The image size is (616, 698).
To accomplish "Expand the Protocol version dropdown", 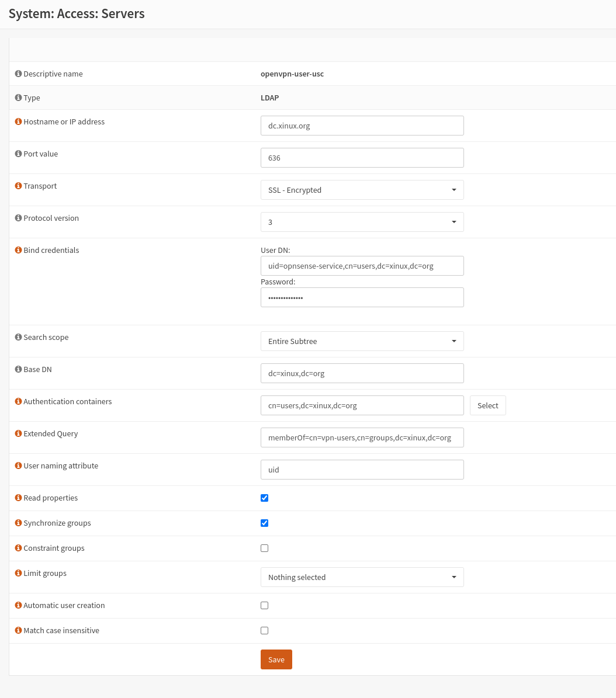I will [x=362, y=222].
